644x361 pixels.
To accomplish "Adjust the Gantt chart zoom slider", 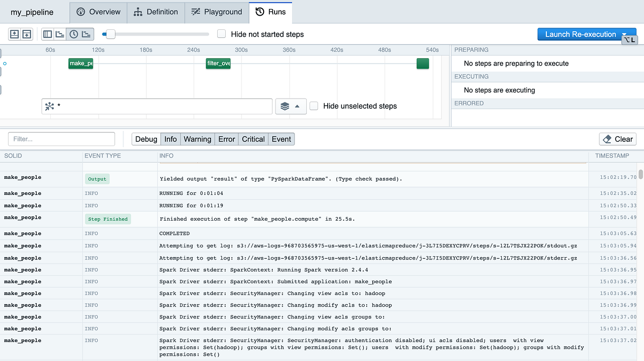I will [110, 34].
